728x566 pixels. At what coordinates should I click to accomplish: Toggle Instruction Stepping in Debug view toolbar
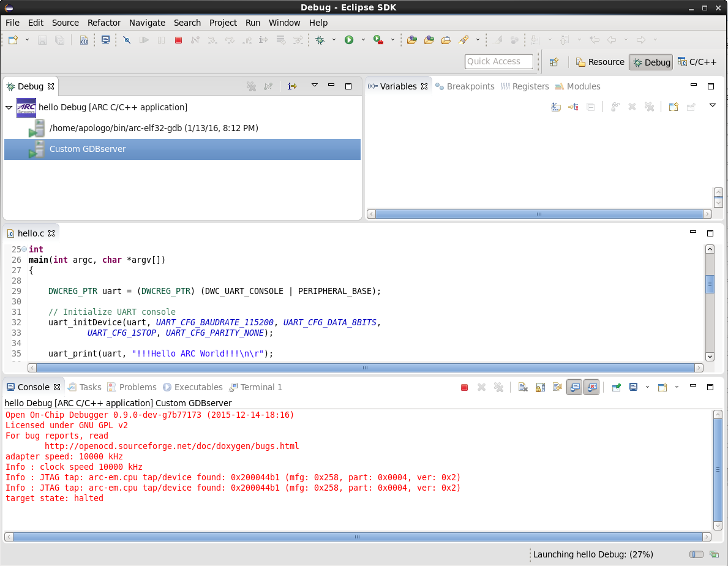pos(292,86)
